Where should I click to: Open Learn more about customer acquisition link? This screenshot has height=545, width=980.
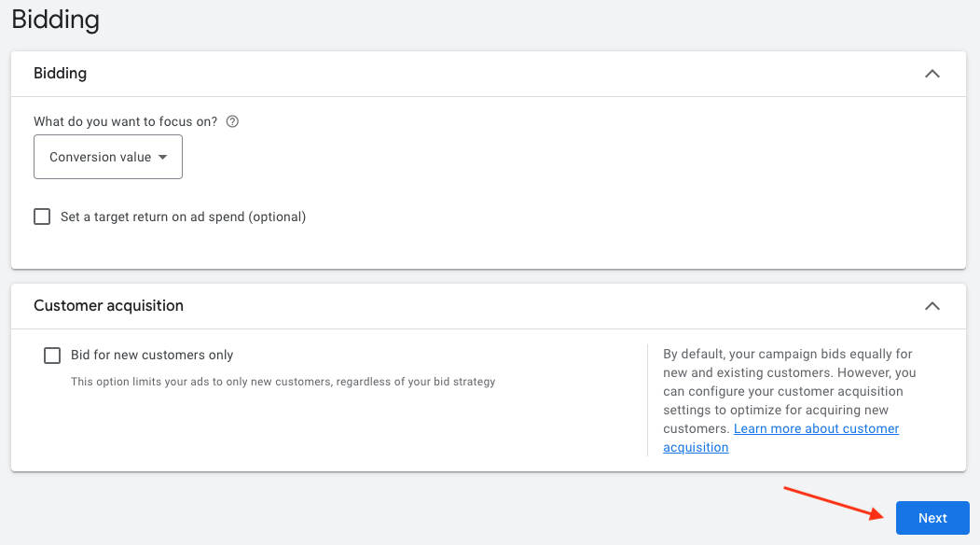point(816,429)
